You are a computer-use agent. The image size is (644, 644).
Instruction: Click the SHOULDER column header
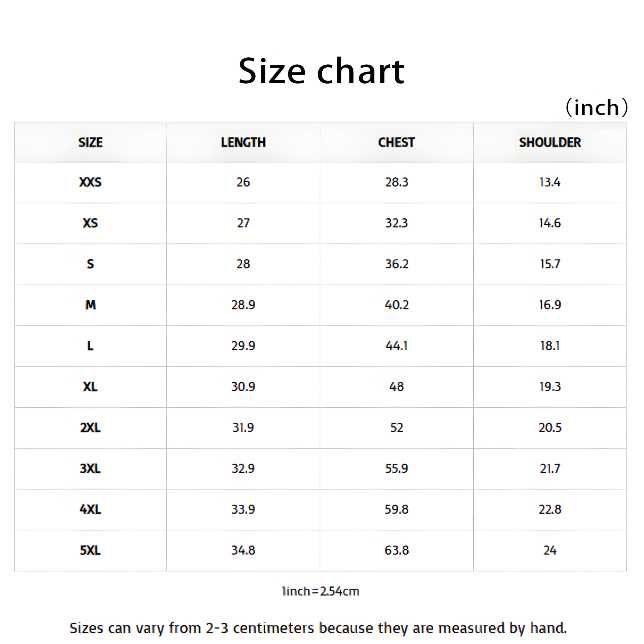(550, 142)
